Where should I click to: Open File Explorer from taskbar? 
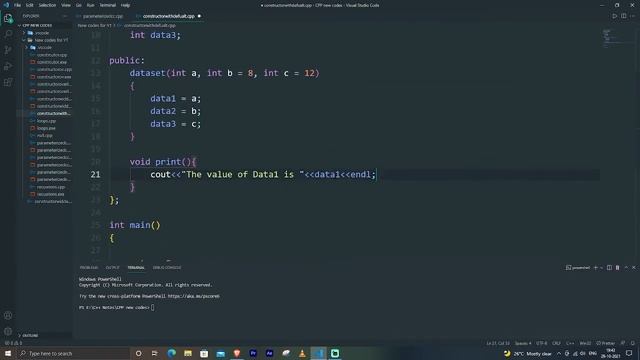click(188, 353)
